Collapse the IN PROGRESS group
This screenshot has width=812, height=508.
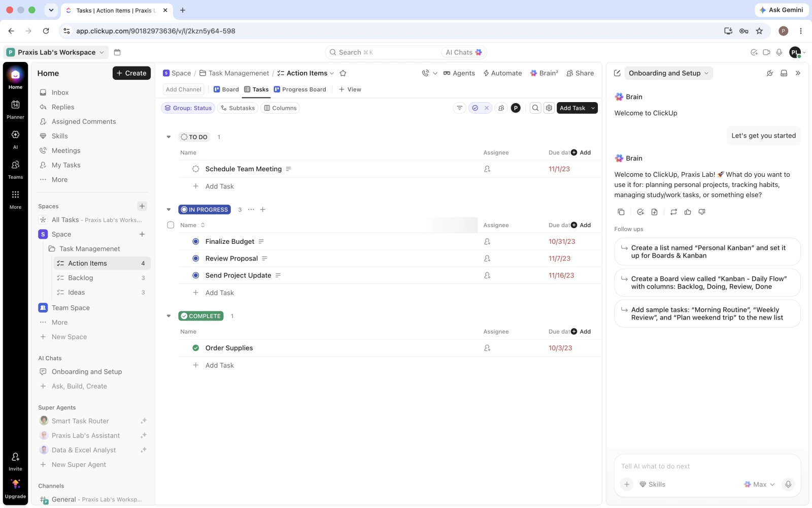[168, 209]
